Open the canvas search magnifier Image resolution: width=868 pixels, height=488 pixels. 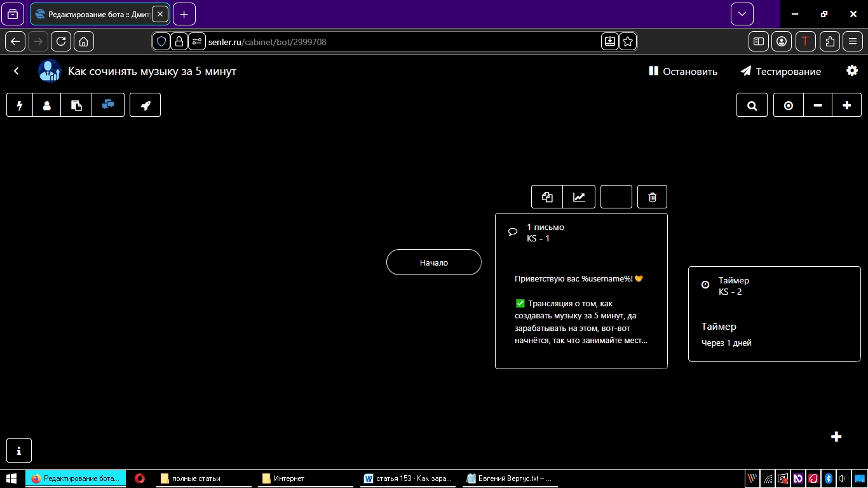coord(752,105)
